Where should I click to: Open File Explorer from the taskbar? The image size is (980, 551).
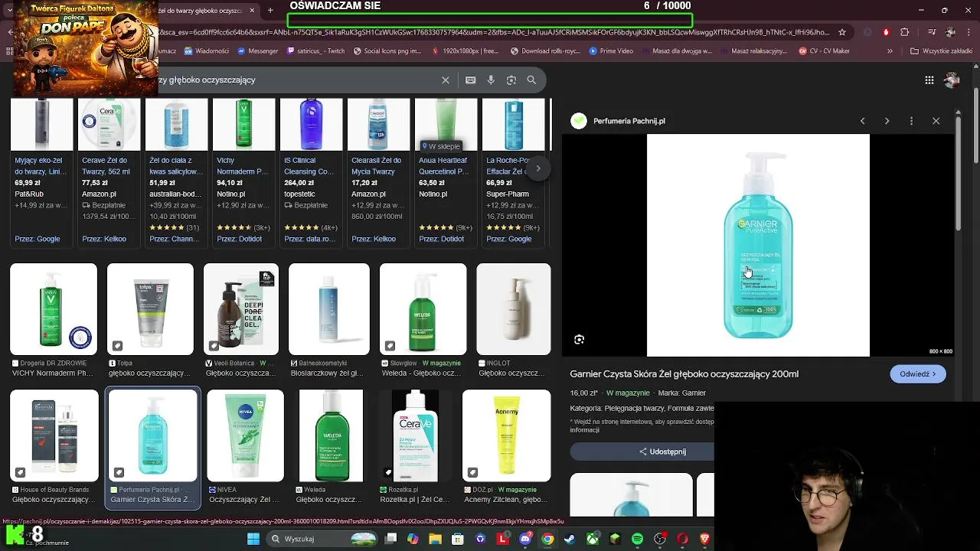click(436, 539)
